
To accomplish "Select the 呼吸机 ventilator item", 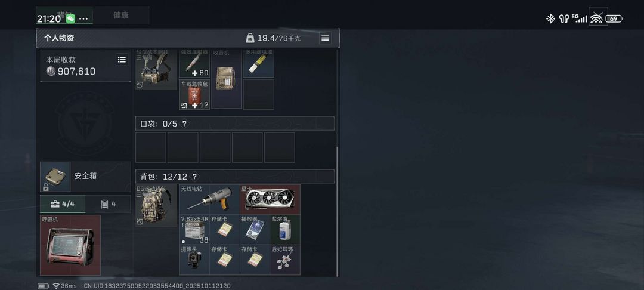I will tap(70, 245).
